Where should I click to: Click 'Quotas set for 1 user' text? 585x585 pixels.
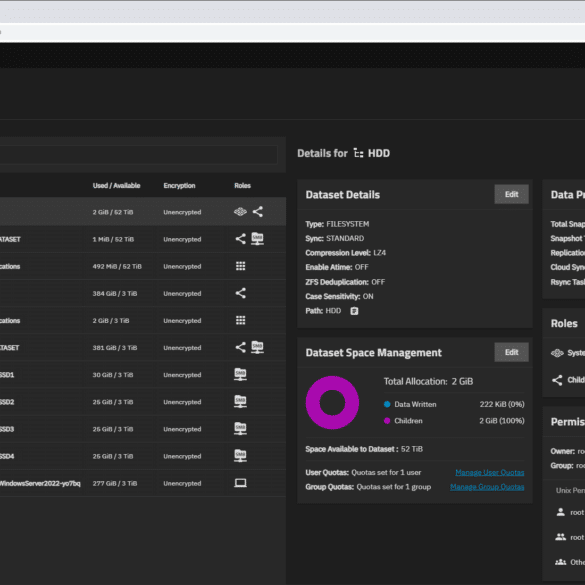(x=386, y=473)
